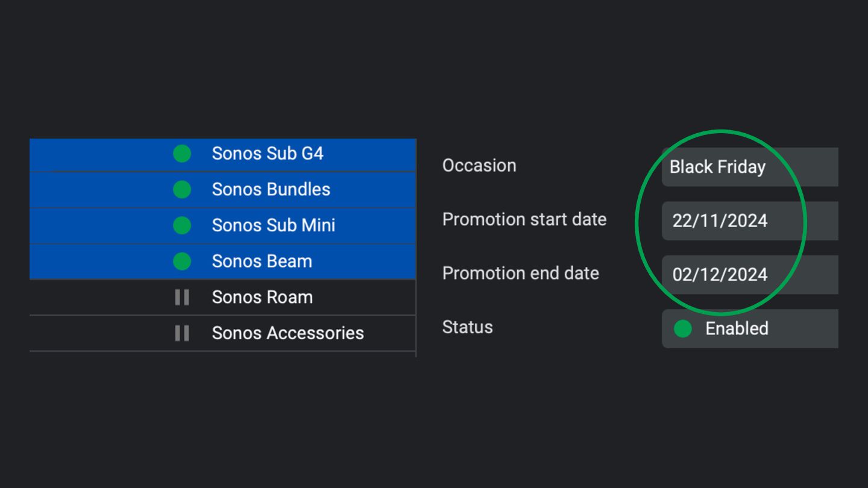Screen dimensions: 868x488
Task: Click the promotion end date field
Action: point(749,275)
